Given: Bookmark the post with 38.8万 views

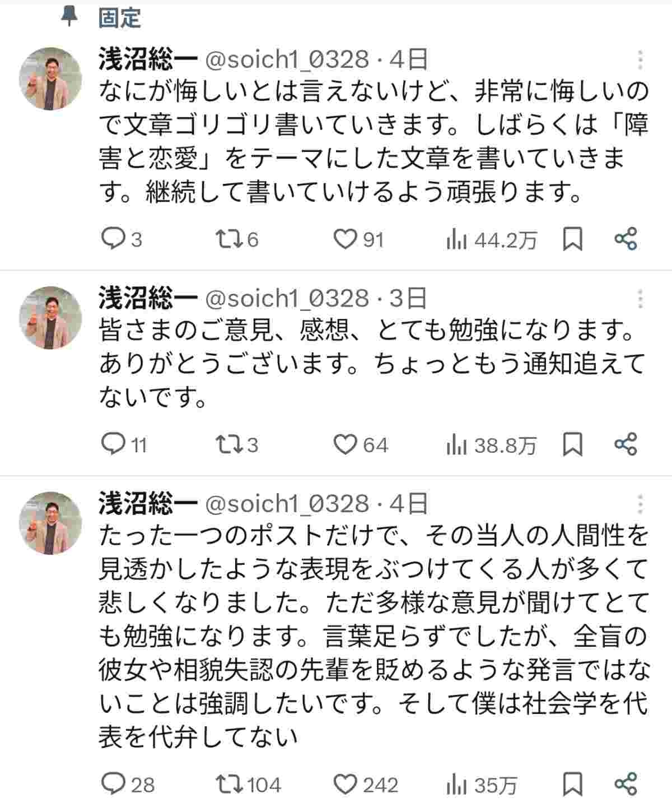Looking at the screenshot, I should tap(572, 444).
